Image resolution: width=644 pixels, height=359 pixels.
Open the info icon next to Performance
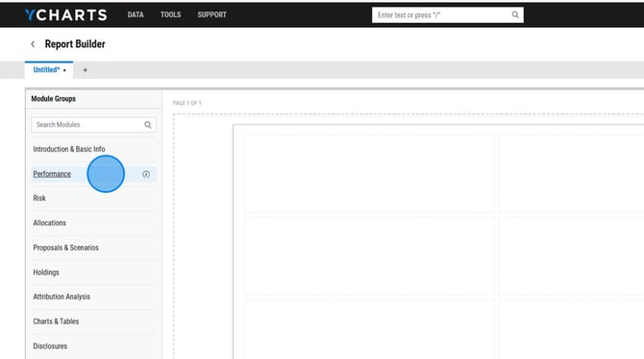coord(146,174)
